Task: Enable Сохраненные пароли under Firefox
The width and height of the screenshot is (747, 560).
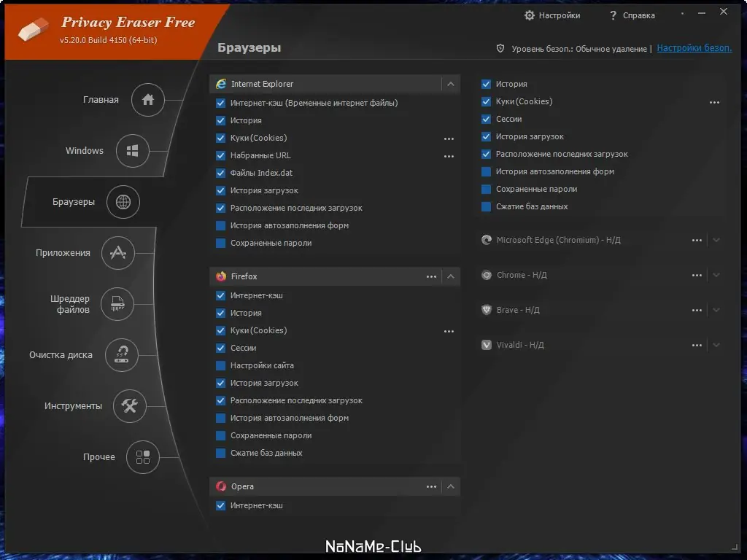Action: coord(221,435)
